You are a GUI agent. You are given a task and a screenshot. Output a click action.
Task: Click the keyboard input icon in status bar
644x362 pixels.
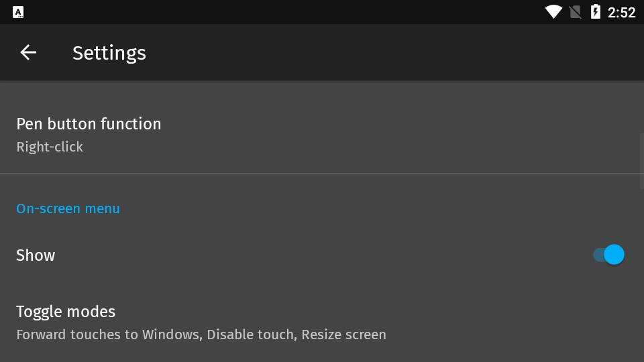pyautogui.click(x=18, y=12)
